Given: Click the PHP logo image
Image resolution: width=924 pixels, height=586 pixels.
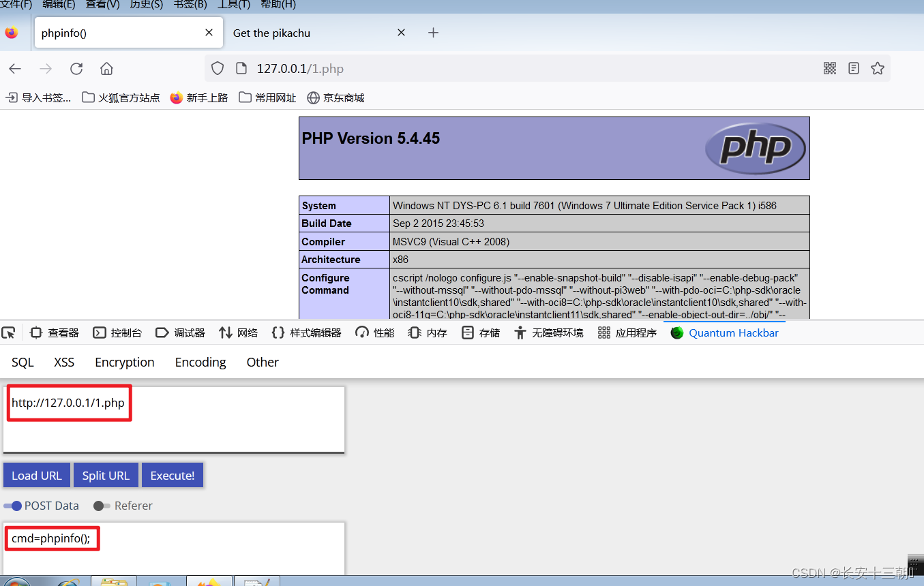Looking at the screenshot, I should 756,148.
